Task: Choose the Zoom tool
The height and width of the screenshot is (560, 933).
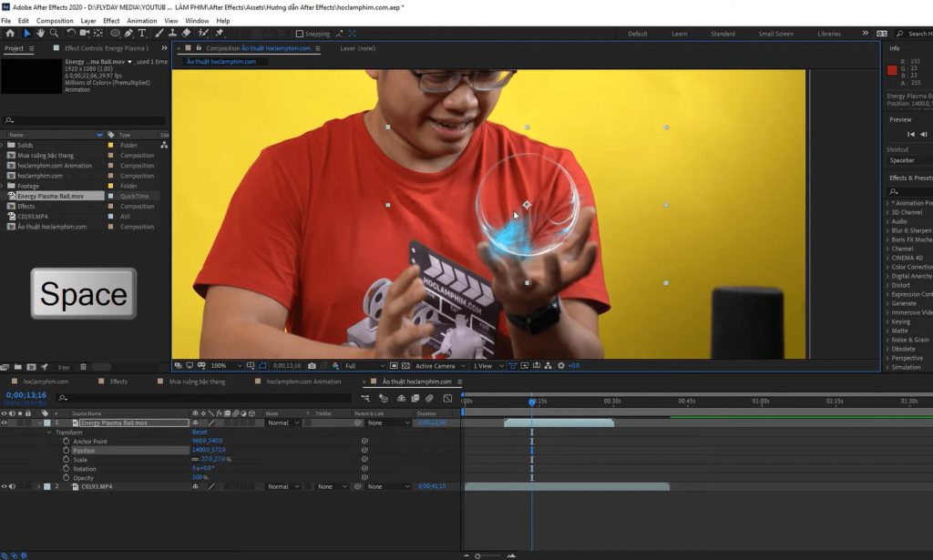Action: 52,33
